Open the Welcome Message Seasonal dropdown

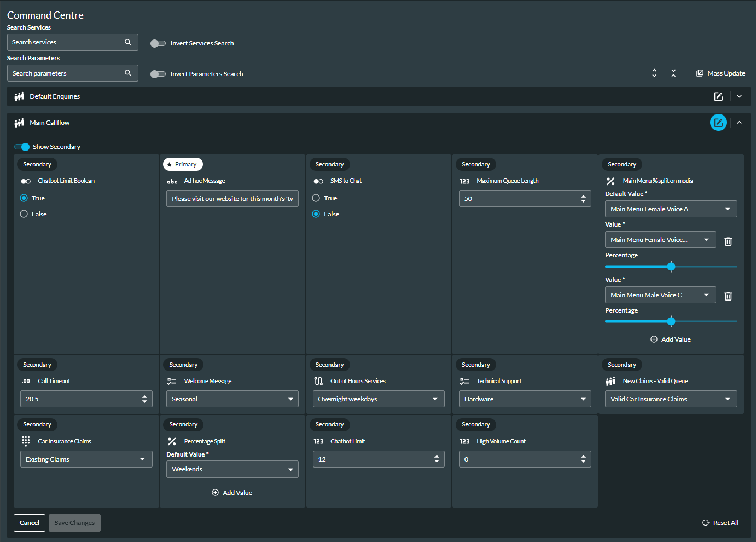click(x=232, y=399)
